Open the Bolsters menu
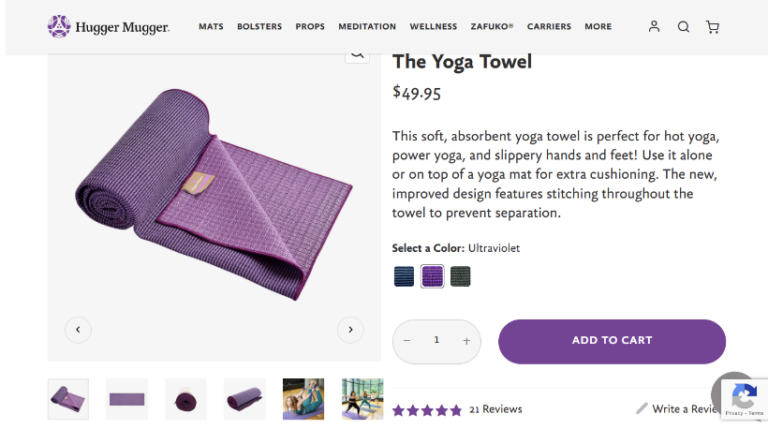 [x=259, y=27]
